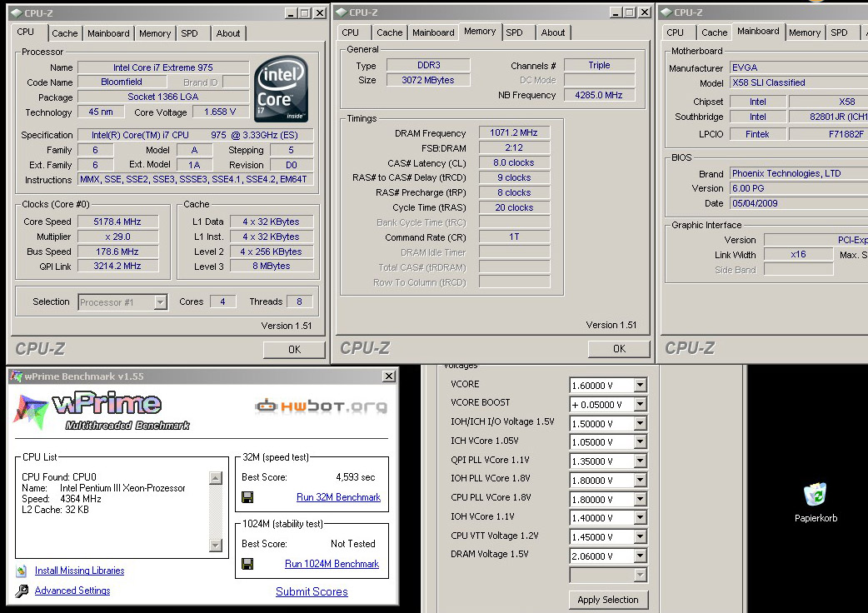Open the ICH VCore 1.05V dropdown

click(x=640, y=442)
